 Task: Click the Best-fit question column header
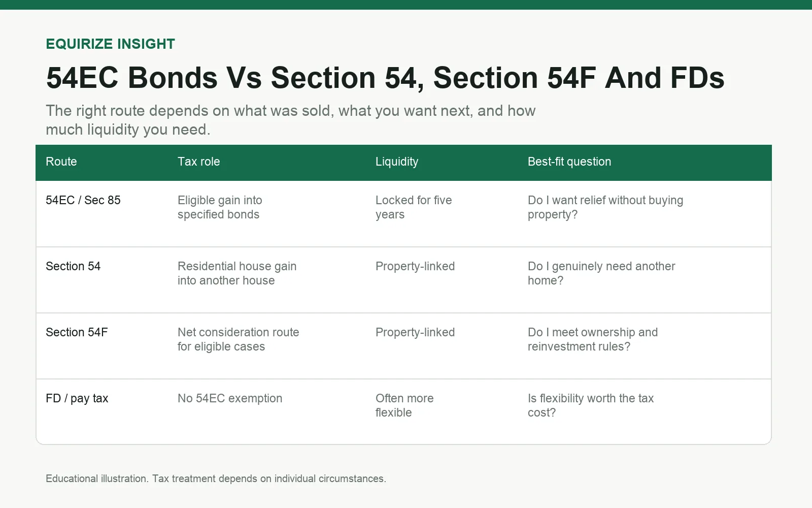569,162
